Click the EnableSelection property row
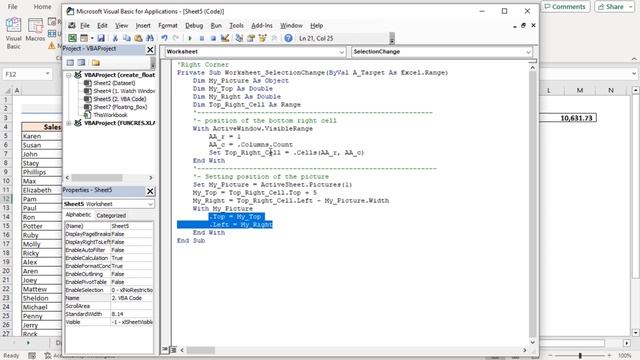 pyautogui.click(x=109, y=290)
